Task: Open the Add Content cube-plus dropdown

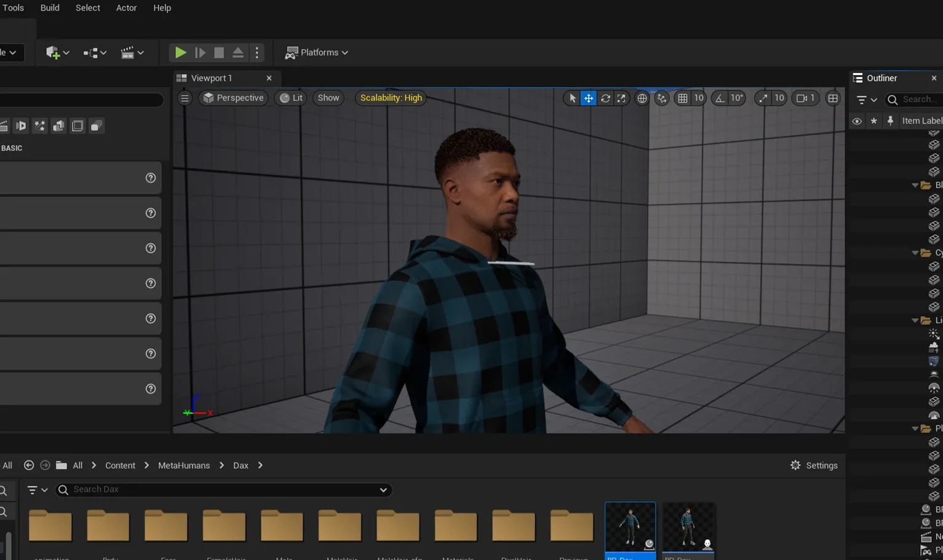Action: pyautogui.click(x=57, y=53)
